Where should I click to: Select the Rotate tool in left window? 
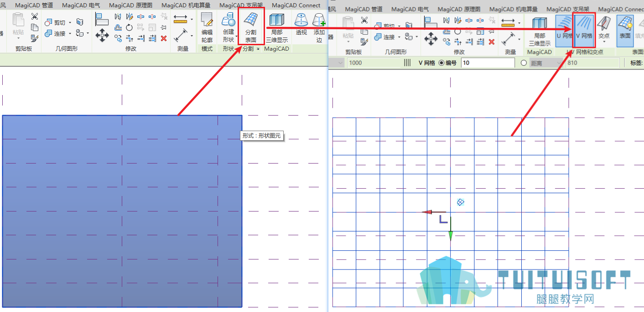pyautogui.click(x=129, y=27)
